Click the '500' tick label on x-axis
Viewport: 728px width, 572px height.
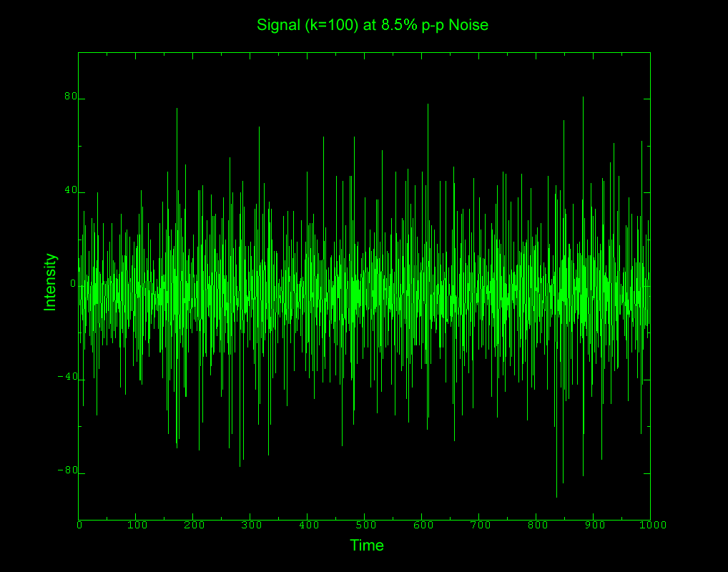[x=367, y=523]
